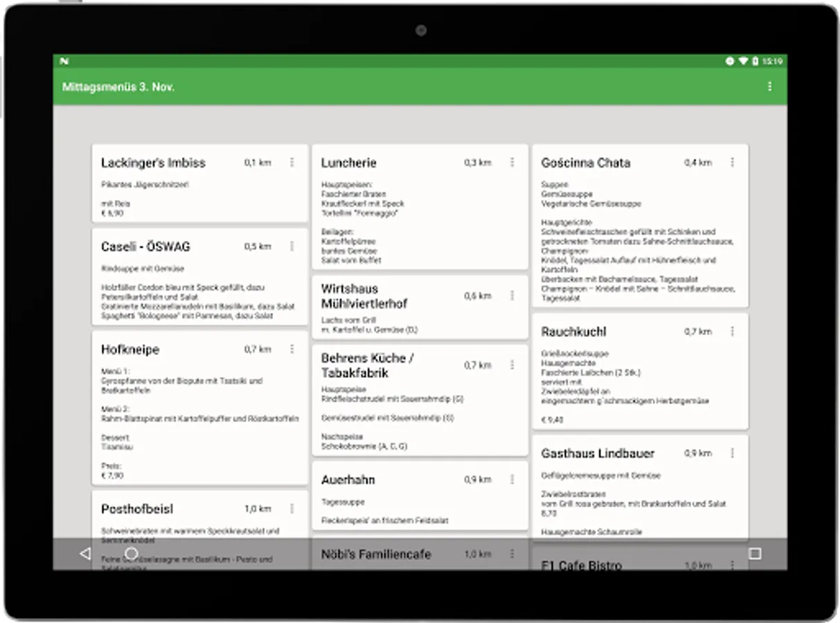The width and height of the screenshot is (840, 623).
Task: Click the 0,3 km distance for Luncherie
Action: pyautogui.click(x=478, y=163)
